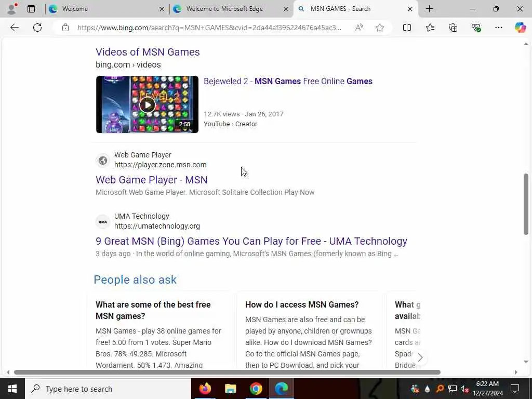Close the MSN GAMES - Search tab
The image size is (532, 399).
click(410, 9)
